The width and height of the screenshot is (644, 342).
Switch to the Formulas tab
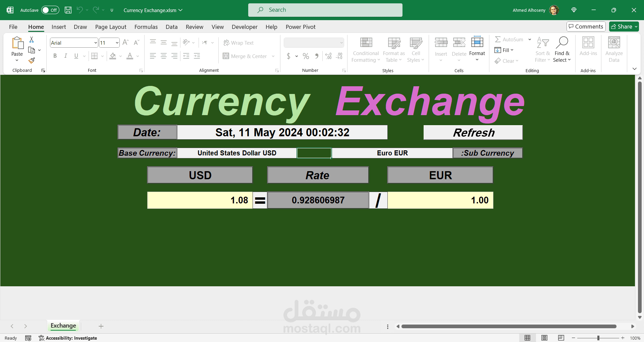[146, 27]
